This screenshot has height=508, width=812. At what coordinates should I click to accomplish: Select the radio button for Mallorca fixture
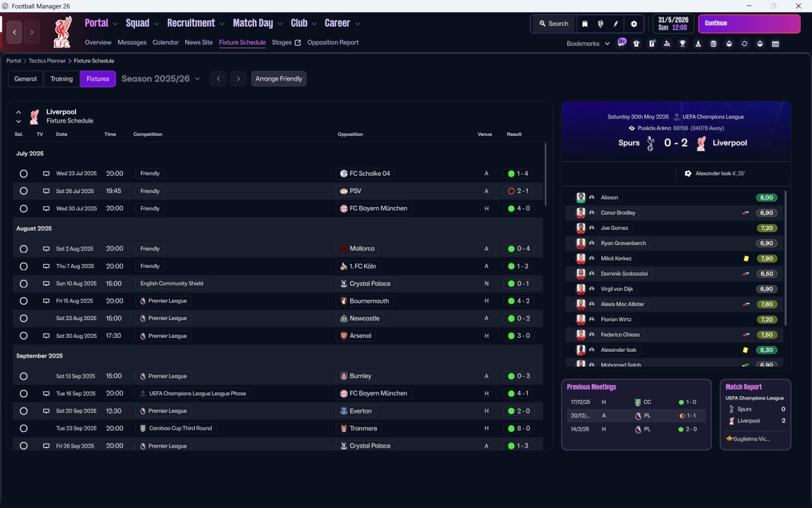coord(23,249)
